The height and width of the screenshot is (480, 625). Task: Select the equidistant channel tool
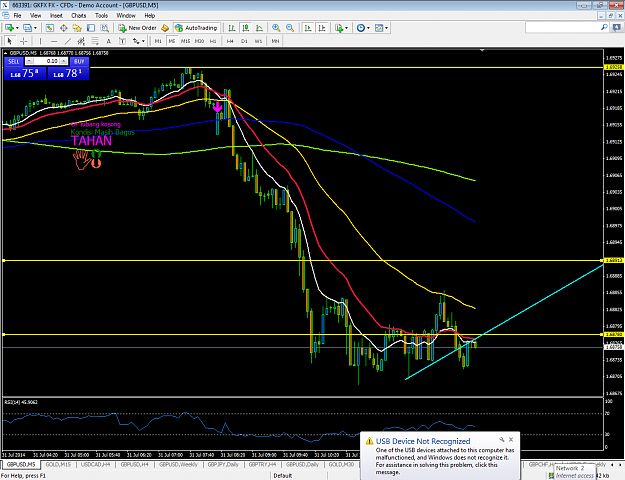coord(81,41)
